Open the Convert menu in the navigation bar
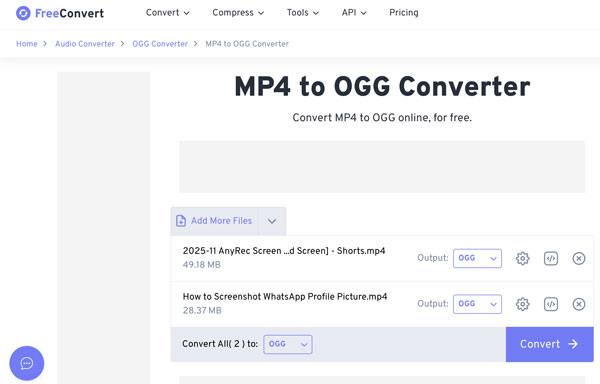Screen dimensions: 600x384 [x=168, y=13]
